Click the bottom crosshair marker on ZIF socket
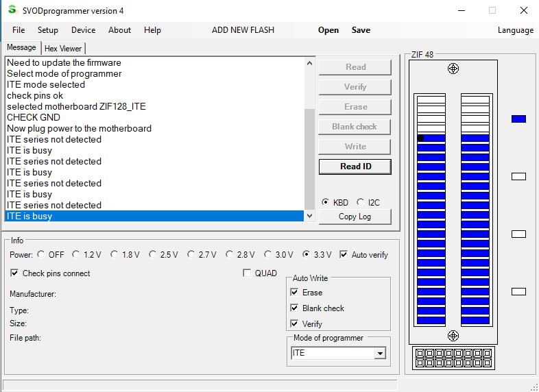The width and height of the screenshot is (539, 392). (453, 335)
